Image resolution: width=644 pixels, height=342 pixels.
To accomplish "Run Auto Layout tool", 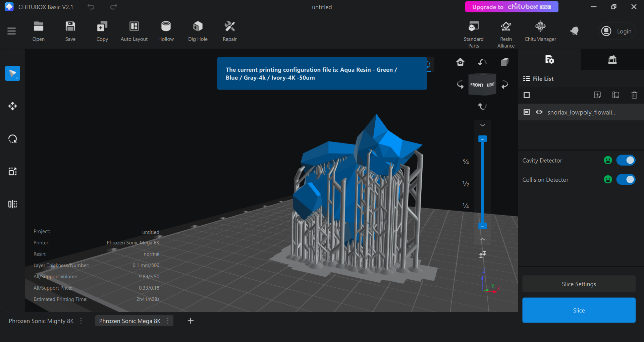I will coord(134,32).
